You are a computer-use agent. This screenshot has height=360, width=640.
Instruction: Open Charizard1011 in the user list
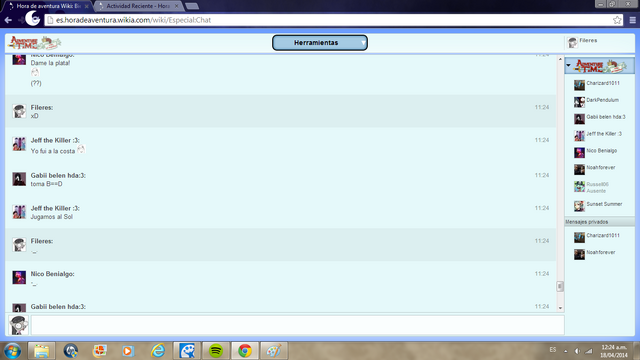tap(600, 84)
